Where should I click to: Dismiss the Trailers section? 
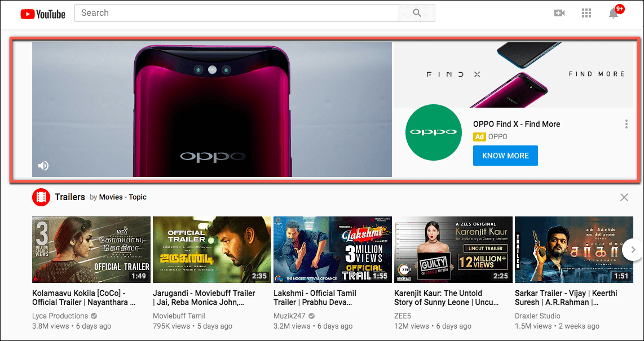click(624, 197)
